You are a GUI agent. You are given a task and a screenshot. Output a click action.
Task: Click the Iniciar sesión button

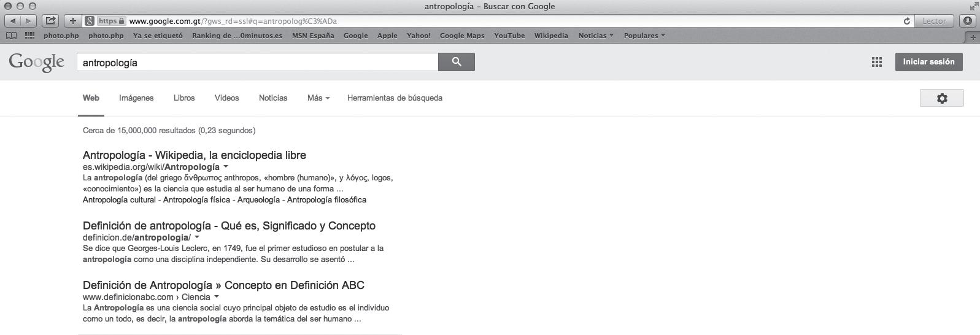pos(928,62)
